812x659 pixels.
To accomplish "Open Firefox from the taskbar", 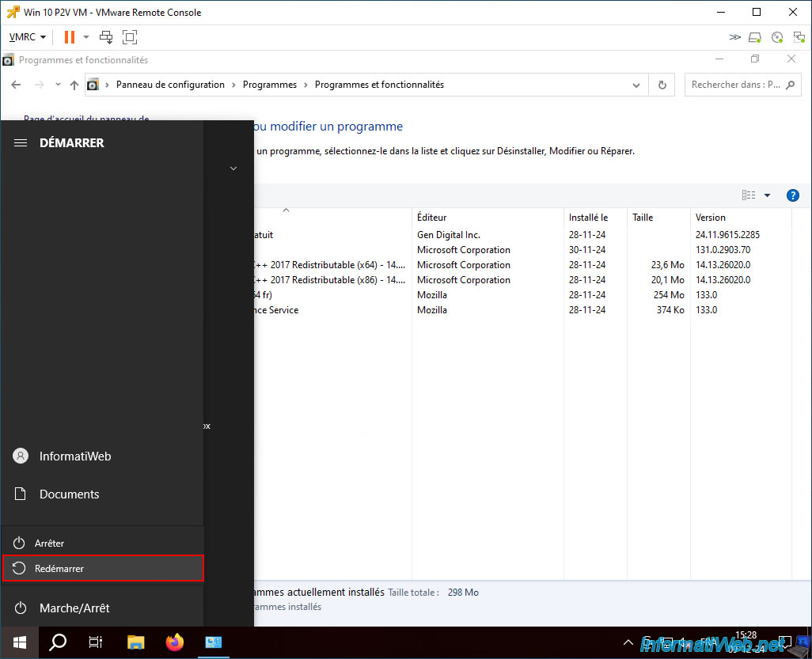I will 175,642.
